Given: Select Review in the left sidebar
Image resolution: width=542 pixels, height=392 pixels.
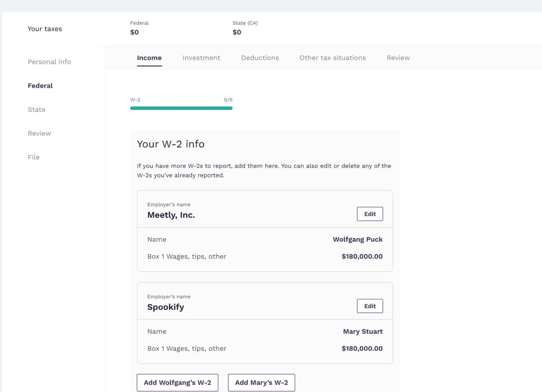Looking at the screenshot, I should [39, 133].
